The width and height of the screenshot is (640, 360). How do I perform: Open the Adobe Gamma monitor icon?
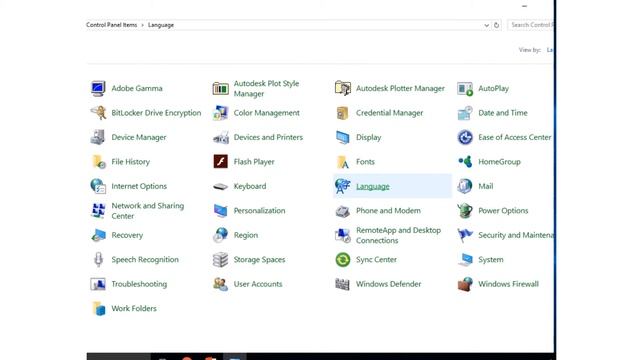[x=98, y=88]
